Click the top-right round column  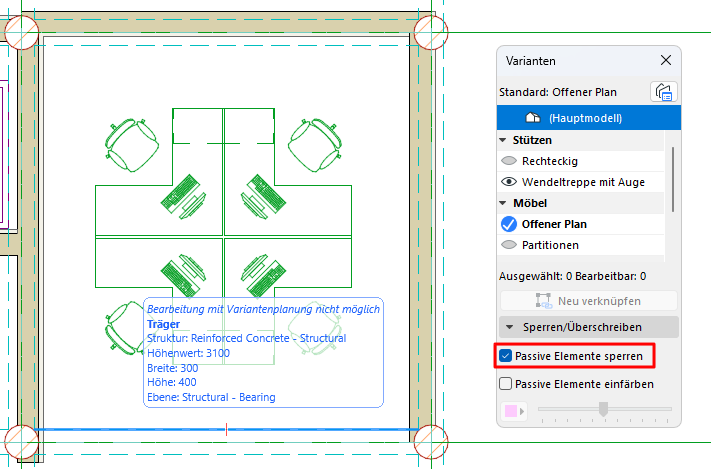coord(431,33)
